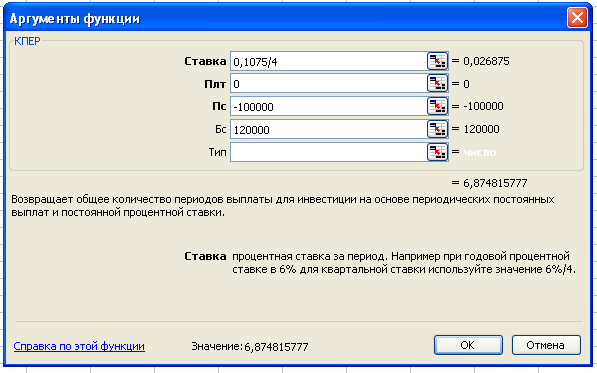Click the empty Тип input field
Screen dimensions: 597x373
tap(329, 152)
